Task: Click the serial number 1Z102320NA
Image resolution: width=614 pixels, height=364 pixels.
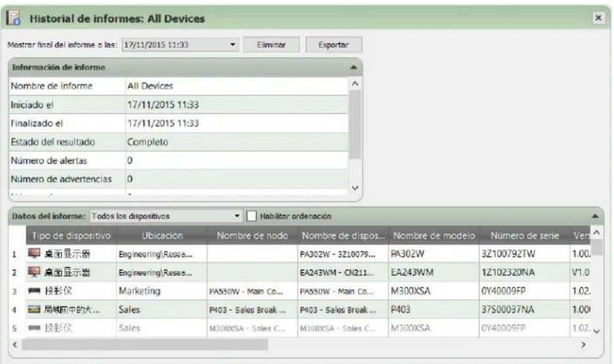Action: point(508,272)
